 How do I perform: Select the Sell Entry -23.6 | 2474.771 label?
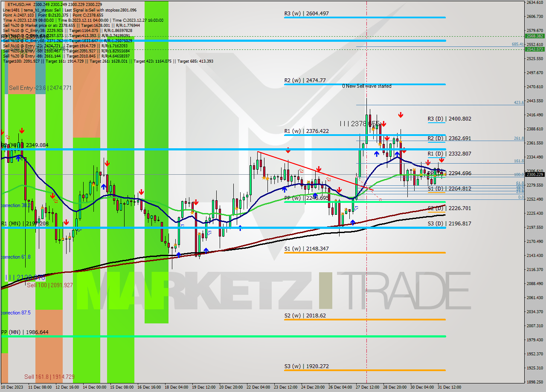click(40, 88)
